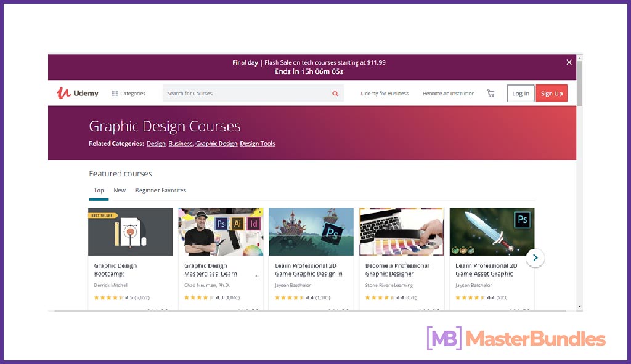Open Learn Professional 2D Game Graphic Design thumbnail
Image resolution: width=631 pixels, height=364 pixels.
tap(311, 232)
